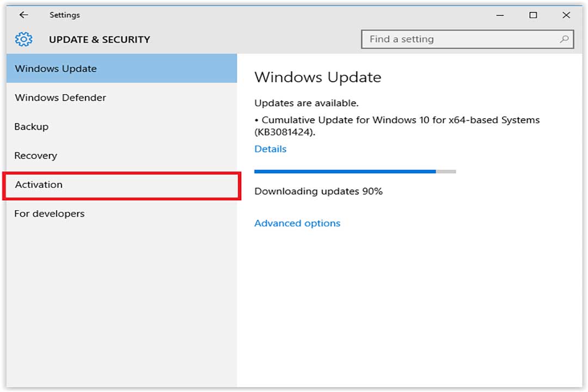Select Windows Update in the sidebar
The width and height of the screenshot is (588, 392).
tap(121, 69)
